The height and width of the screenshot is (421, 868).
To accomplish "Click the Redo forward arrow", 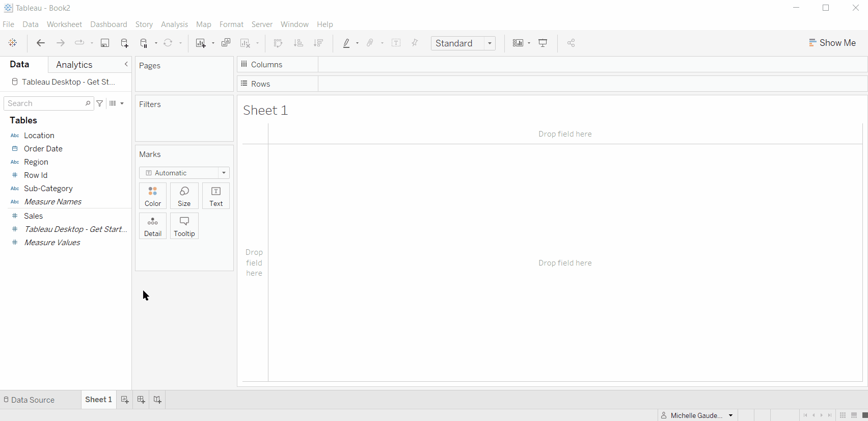I will coord(61,43).
